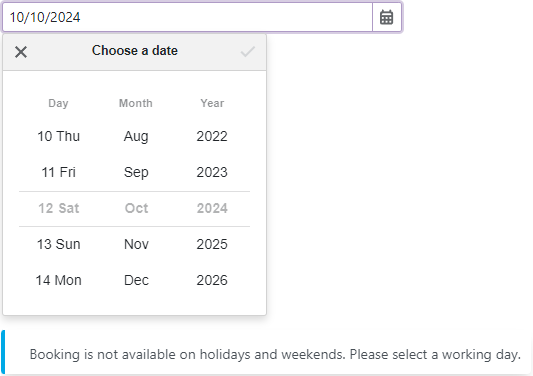This screenshot has height=376, width=533.
Task: Select Sep in the Month wheel
Action: click(x=136, y=172)
